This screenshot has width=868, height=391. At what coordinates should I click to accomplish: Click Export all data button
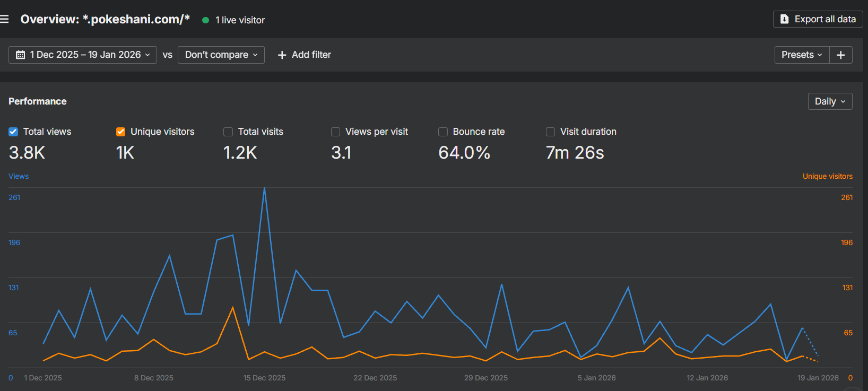click(818, 19)
